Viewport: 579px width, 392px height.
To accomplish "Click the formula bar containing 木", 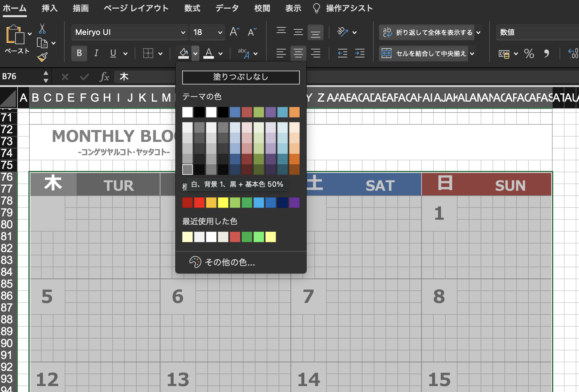I will click(x=145, y=77).
